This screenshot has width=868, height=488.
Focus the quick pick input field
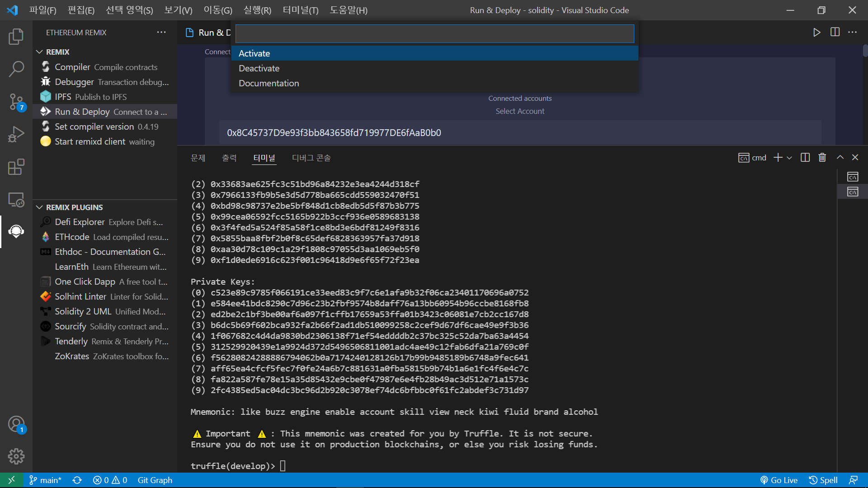pyautogui.click(x=434, y=33)
